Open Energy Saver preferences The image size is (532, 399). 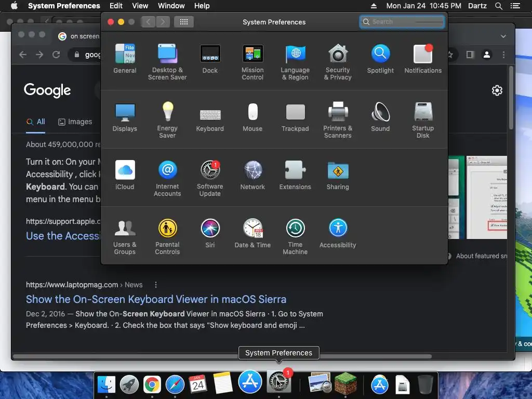coord(167,120)
